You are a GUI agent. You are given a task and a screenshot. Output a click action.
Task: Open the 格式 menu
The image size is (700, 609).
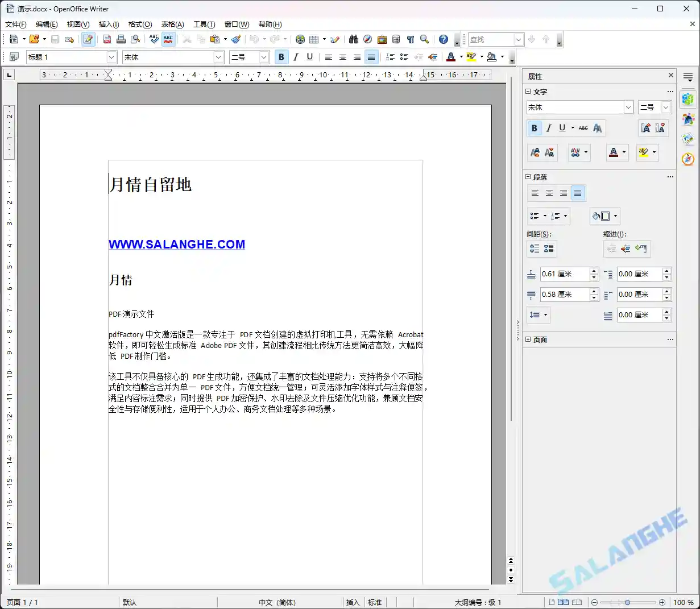pos(139,24)
